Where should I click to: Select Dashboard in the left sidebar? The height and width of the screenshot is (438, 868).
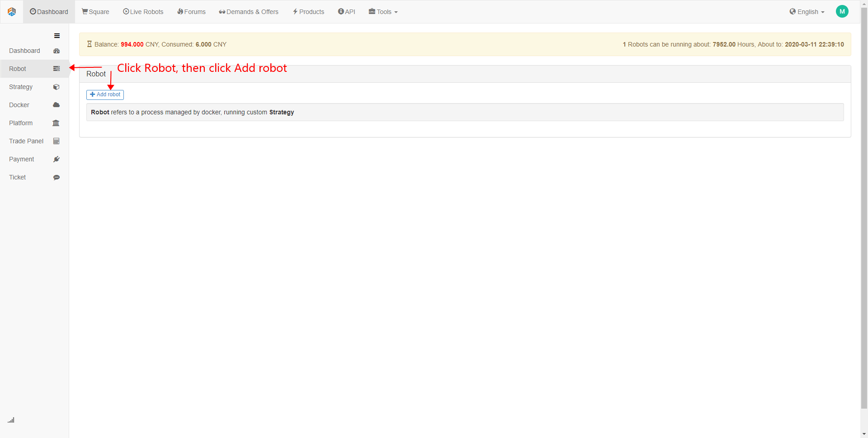coord(34,51)
